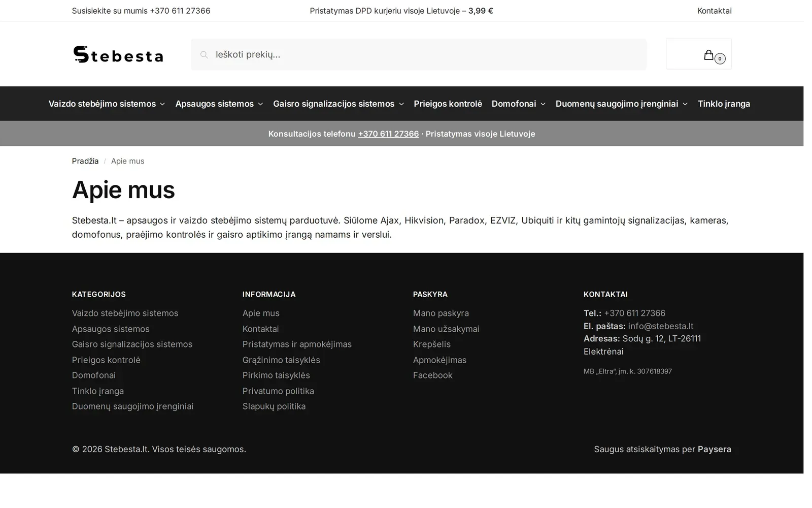Expand Apsaugos sistemos menu chevron
The height and width of the screenshot is (508, 812).
[x=260, y=104]
